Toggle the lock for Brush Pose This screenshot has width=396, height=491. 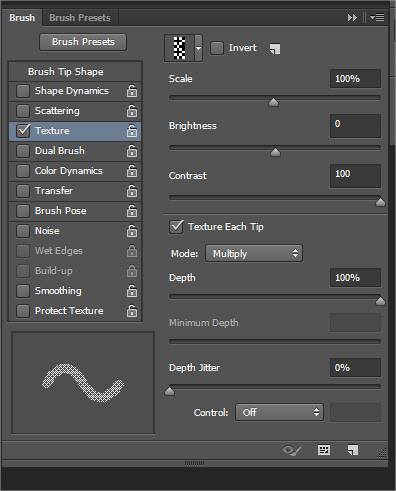pos(132,211)
